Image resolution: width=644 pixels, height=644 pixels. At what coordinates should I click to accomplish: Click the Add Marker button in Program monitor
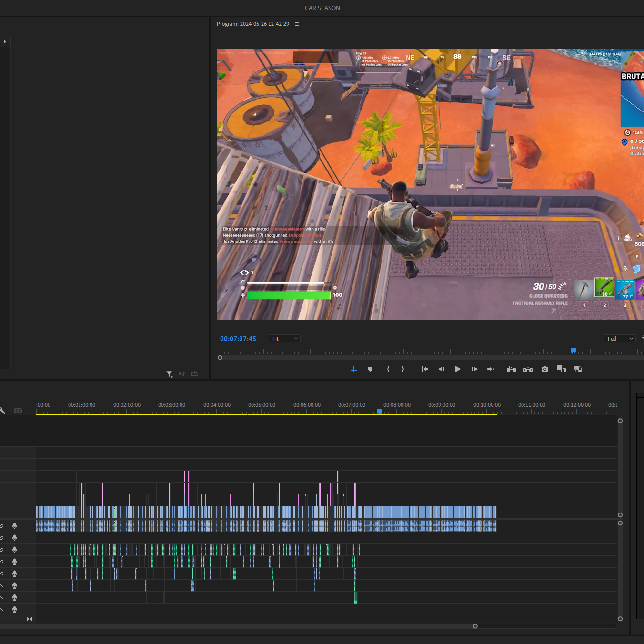click(x=370, y=369)
